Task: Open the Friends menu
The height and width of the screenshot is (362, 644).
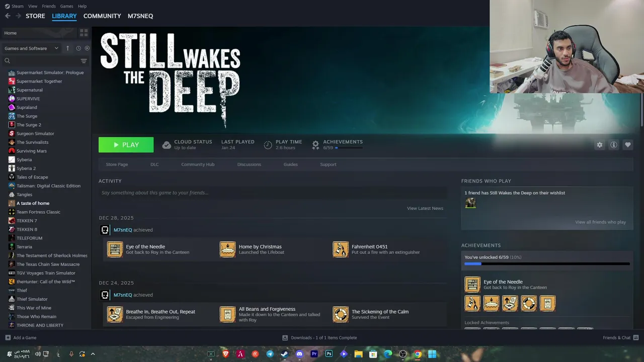Action: coord(49,6)
